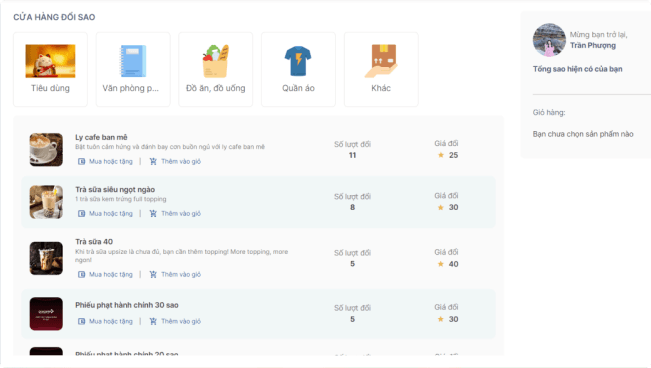651x368 pixels.
Task: Click cart icon for Trà sữa siêu ngọt ngào
Action: tap(153, 213)
